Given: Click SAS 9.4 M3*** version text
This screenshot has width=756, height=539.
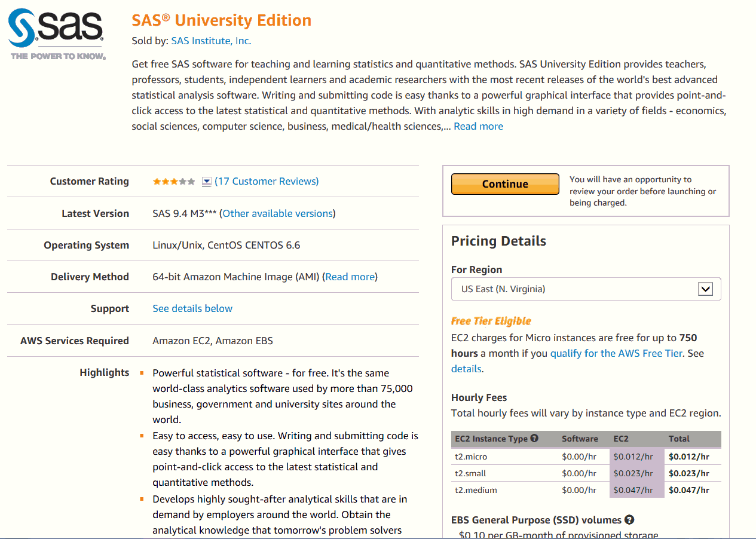Looking at the screenshot, I should click(x=186, y=213).
